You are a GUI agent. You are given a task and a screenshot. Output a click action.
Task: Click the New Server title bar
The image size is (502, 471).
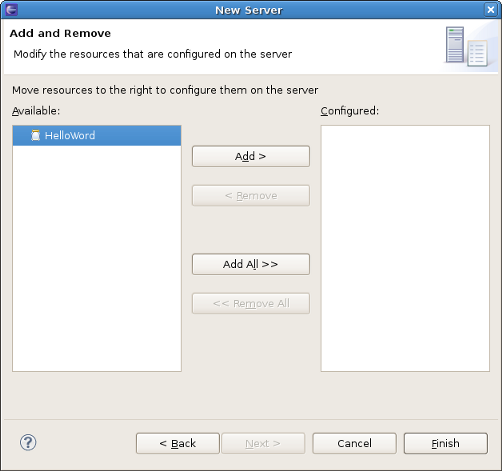click(x=249, y=10)
